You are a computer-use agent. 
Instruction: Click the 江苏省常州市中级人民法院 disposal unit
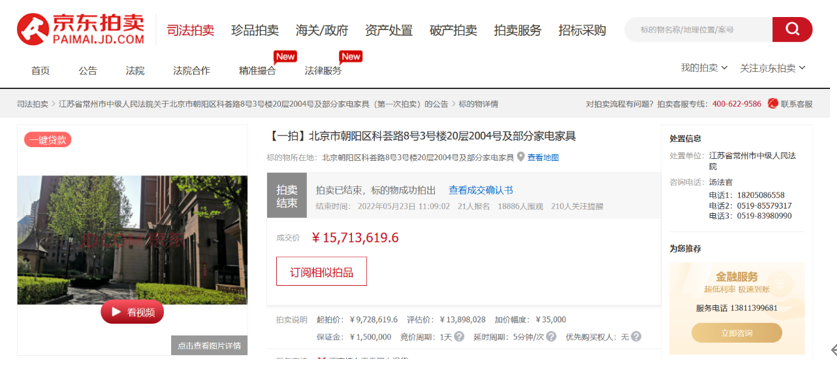coord(752,161)
